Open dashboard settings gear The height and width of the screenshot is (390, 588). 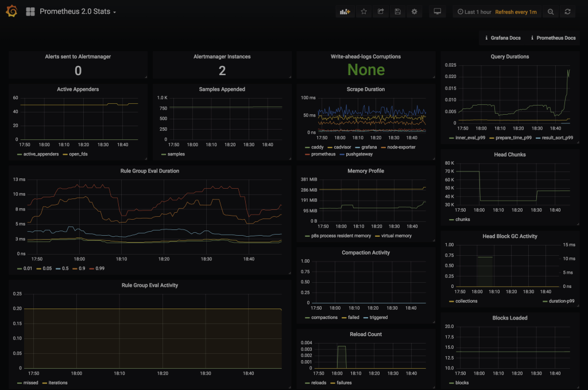coord(415,11)
